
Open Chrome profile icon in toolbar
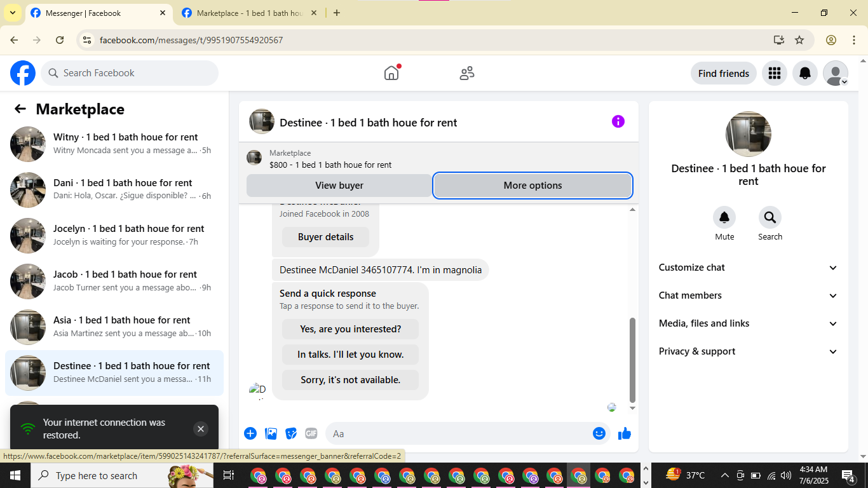tap(831, 40)
